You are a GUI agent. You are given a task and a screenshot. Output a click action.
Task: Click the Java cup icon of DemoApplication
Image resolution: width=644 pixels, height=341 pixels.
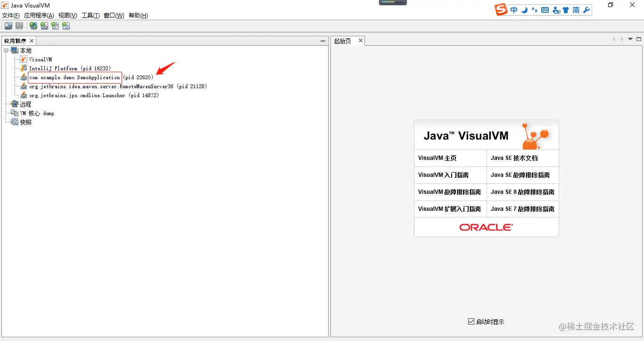point(24,77)
